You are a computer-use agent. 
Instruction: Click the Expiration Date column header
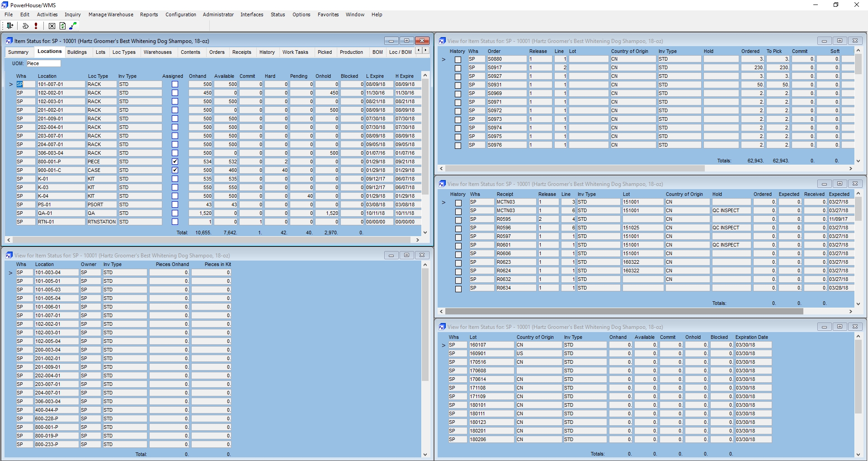tap(751, 337)
